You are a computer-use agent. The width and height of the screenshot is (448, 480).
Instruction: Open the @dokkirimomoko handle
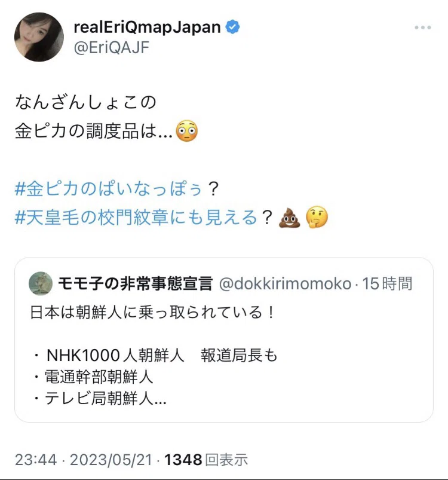tap(285, 283)
